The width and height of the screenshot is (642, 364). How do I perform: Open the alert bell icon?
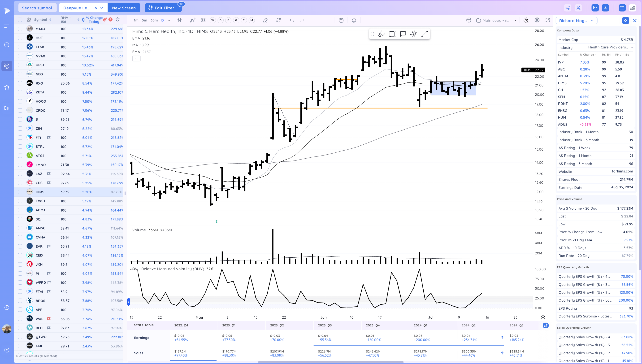point(354,20)
